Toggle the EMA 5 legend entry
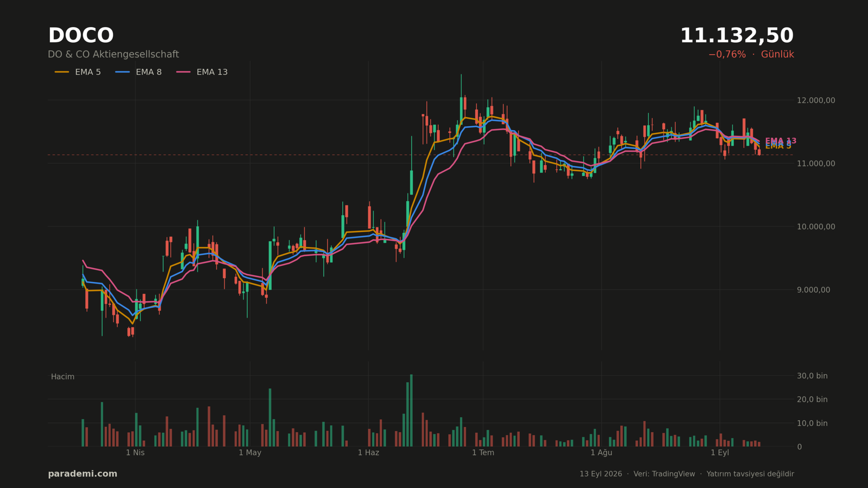This screenshot has width=868, height=488. coord(78,72)
